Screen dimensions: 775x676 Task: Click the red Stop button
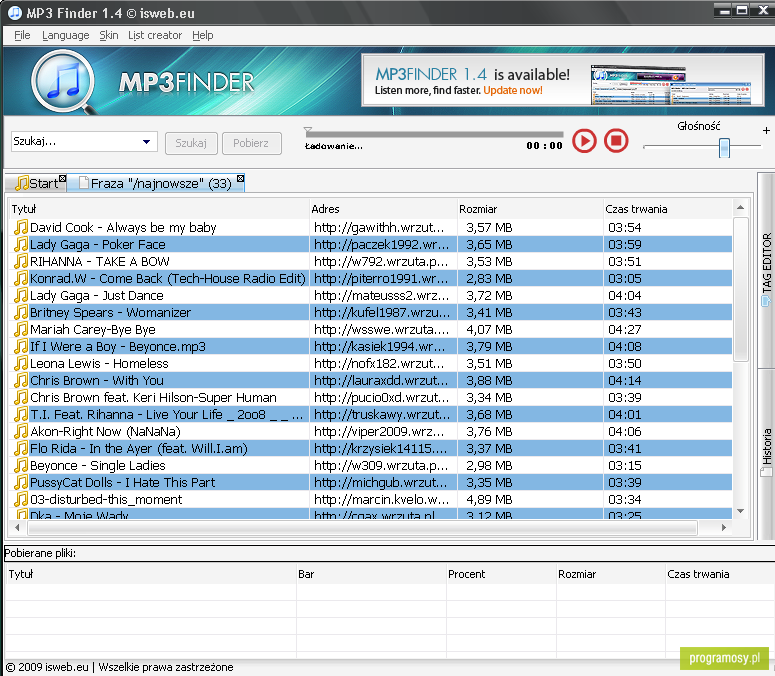(x=616, y=141)
